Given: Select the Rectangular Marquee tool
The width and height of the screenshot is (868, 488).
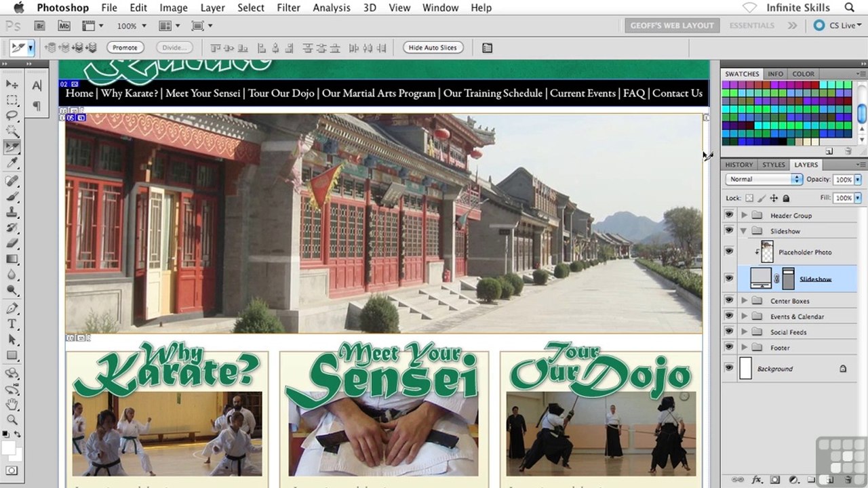Looking at the screenshot, I should click(x=12, y=100).
